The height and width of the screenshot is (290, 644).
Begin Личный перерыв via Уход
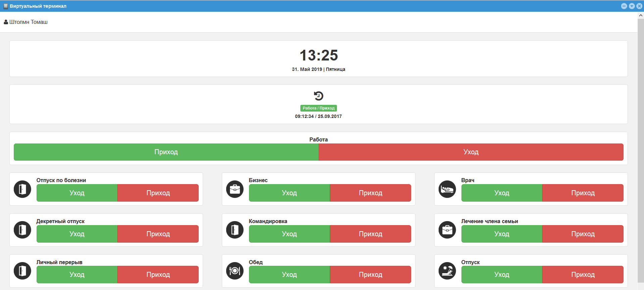click(77, 275)
